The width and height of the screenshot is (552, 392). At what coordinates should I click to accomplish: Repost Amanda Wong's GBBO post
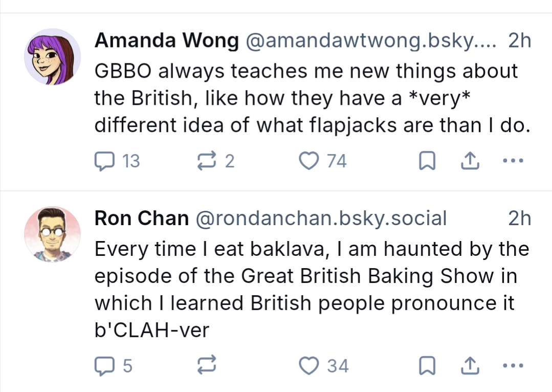click(x=206, y=161)
